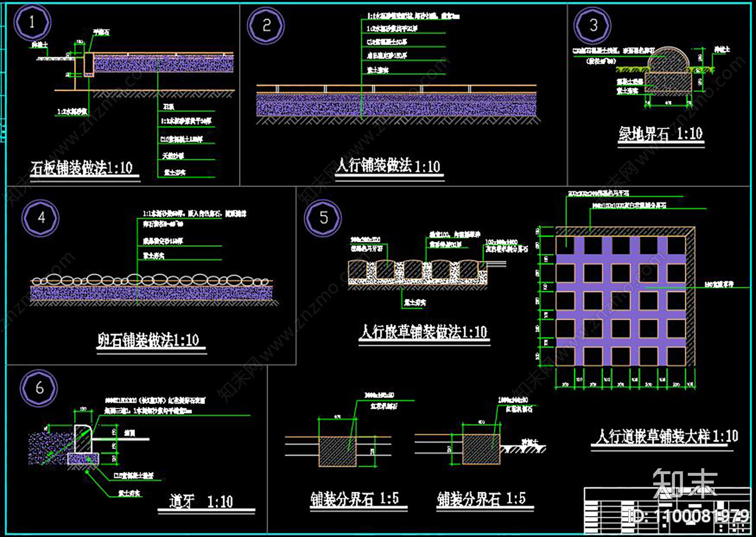Click the 知末 logo
Image resolution: width=756 pixels, height=537 pixels.
click(685, 483)
